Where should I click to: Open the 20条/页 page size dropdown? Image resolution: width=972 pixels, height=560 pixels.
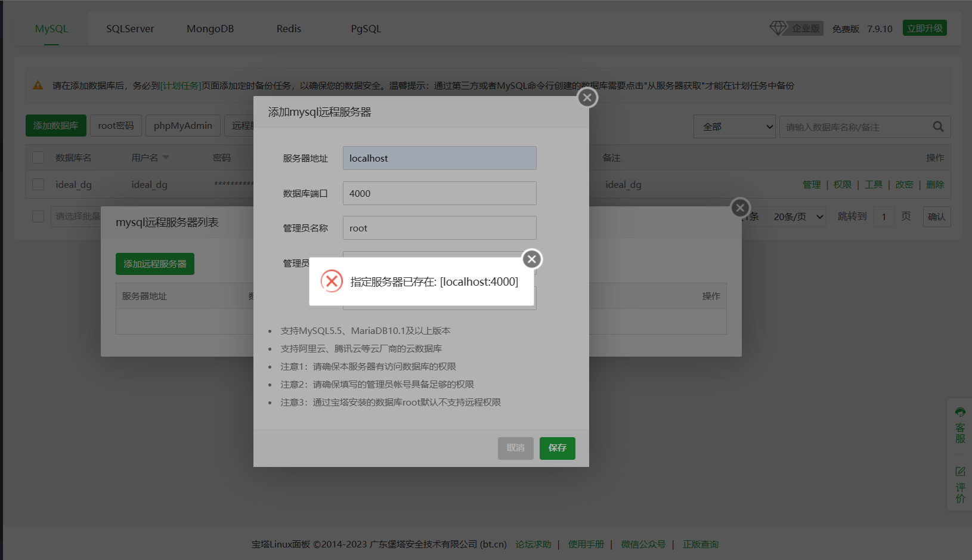pos(797,216)
